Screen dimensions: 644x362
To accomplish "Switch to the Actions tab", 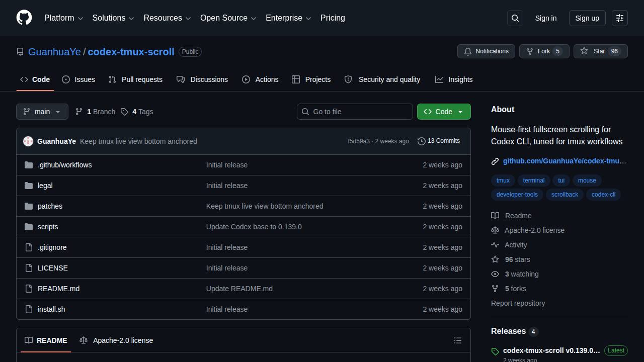I will [x=260, y=79].
